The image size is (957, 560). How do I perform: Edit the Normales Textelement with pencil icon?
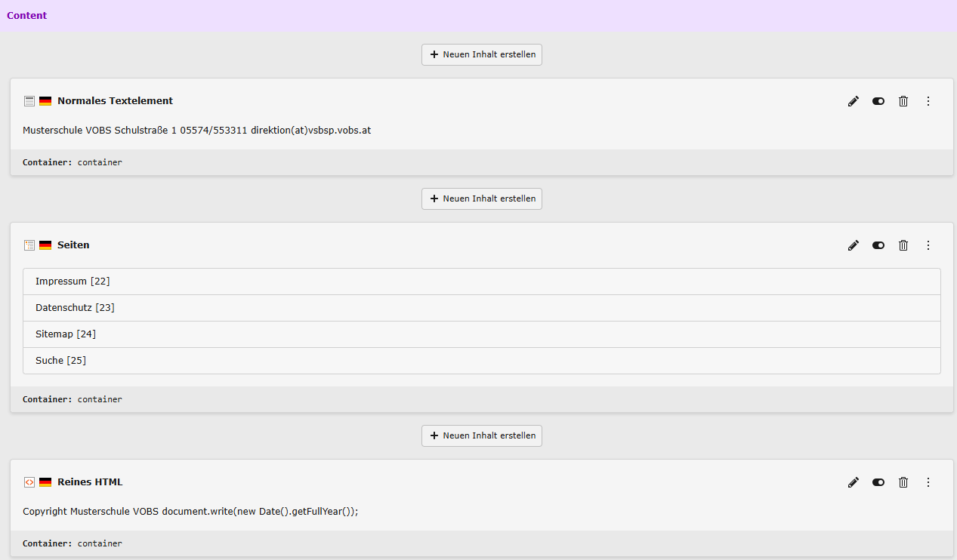(854, 101)
